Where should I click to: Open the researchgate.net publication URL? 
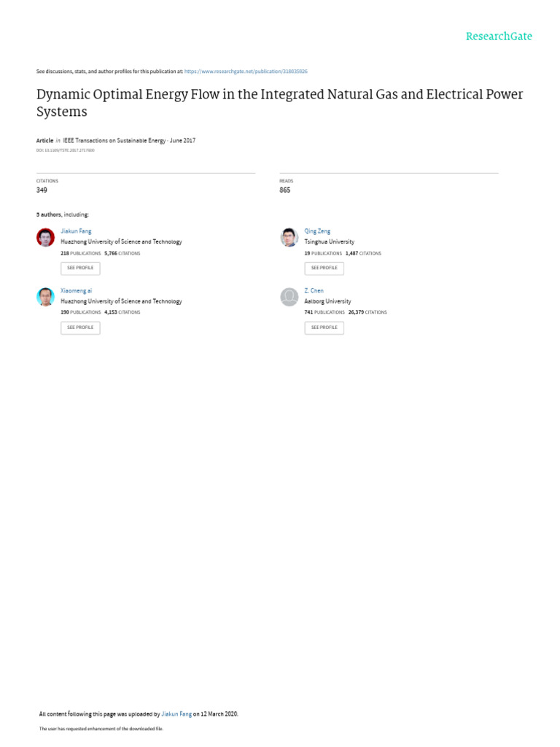click(246, 71)
